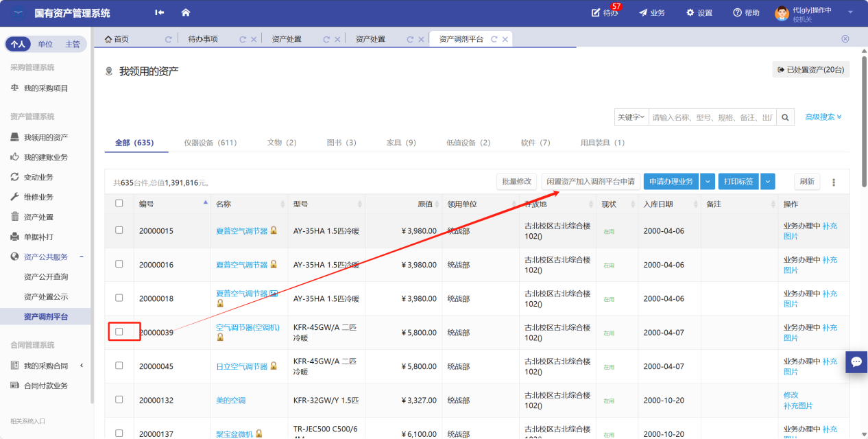Image resolution: width=868 pixels, height=439 pixels.
Task: Open the 美的空调 asset link
Action: [x=230, y=400]
